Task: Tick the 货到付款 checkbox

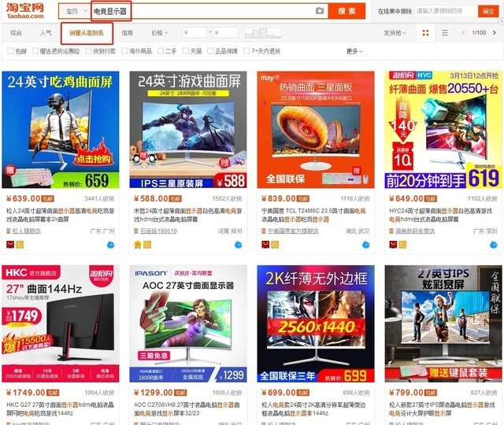Action: tap(88, 50)
